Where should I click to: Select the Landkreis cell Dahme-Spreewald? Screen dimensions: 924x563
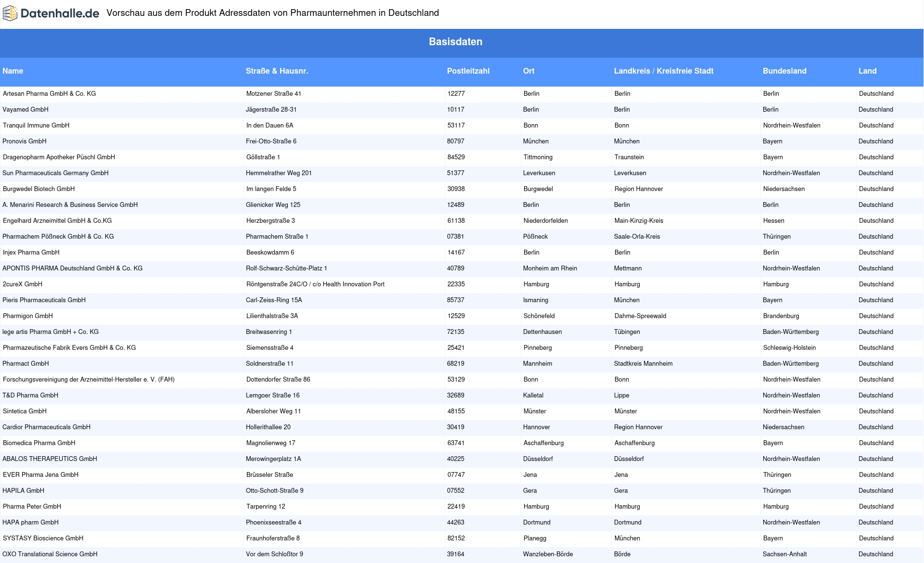tap(641, 316)
